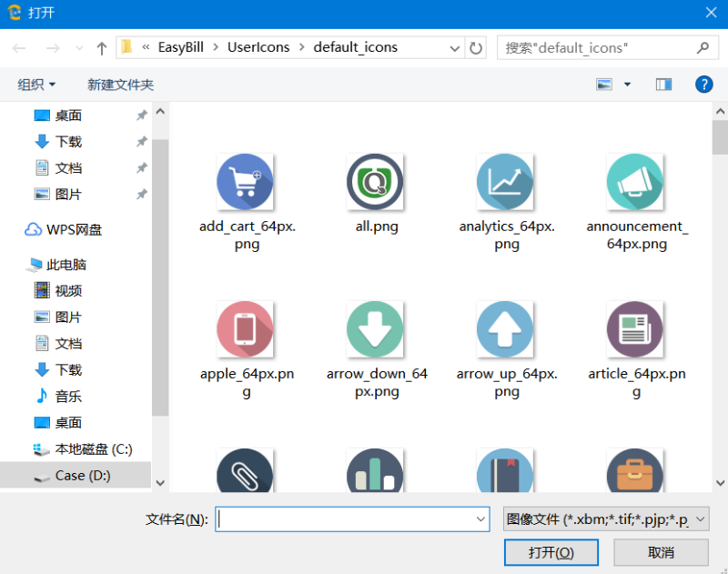728x574 pixels.
Task: Select the bookmark book icon file
Action: point(505,470)
